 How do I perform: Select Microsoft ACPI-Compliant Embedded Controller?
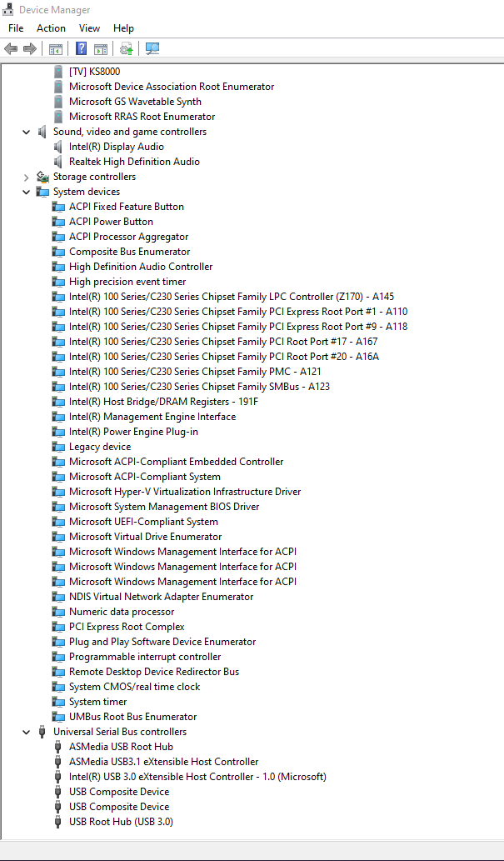pos(177,462)
